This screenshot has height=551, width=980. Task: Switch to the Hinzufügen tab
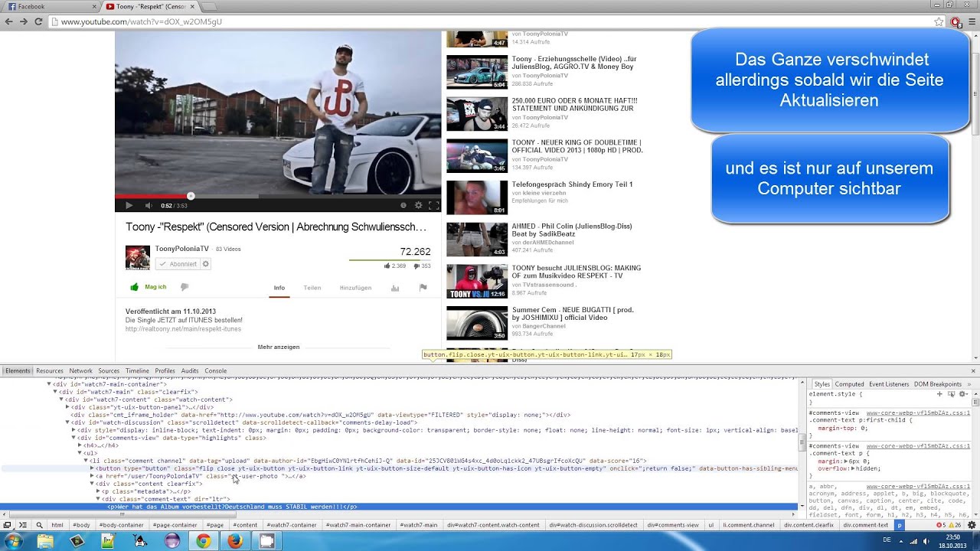(x=355, y=288)
